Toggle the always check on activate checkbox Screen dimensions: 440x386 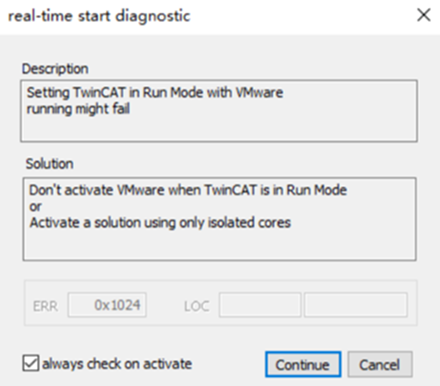[31, 363]
